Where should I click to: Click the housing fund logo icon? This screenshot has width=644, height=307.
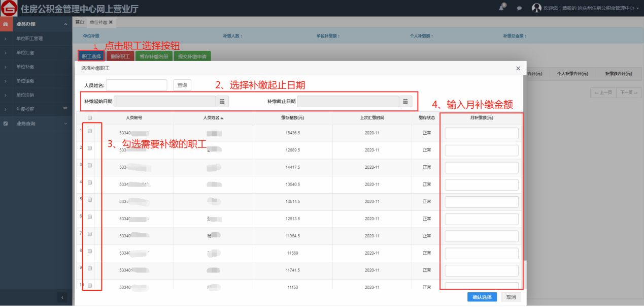point(9,9)
